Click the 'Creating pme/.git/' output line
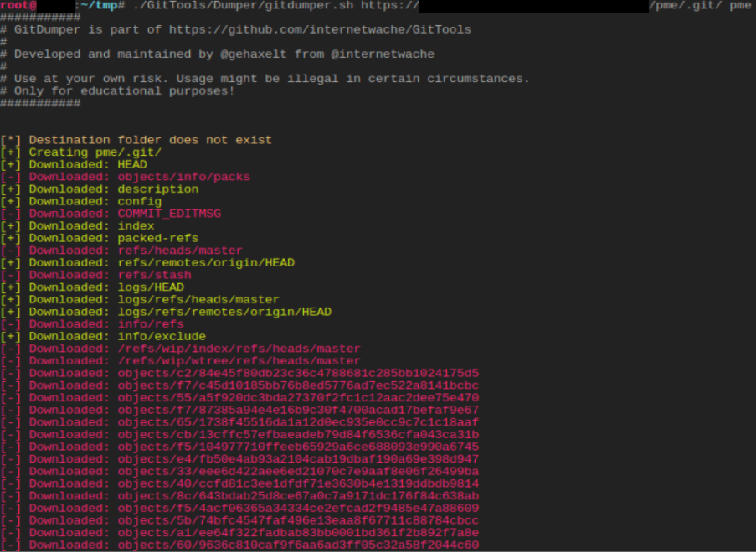 [x=95, y=152]
